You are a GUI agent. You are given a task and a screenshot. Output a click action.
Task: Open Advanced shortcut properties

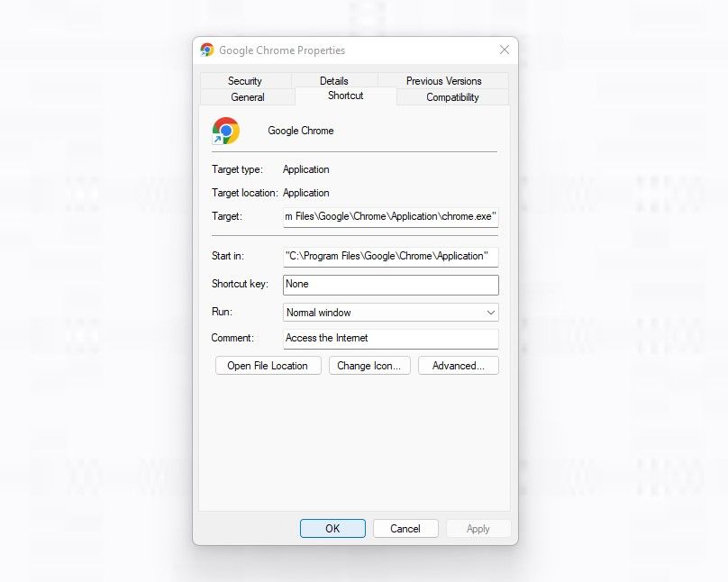coord(458,366)
